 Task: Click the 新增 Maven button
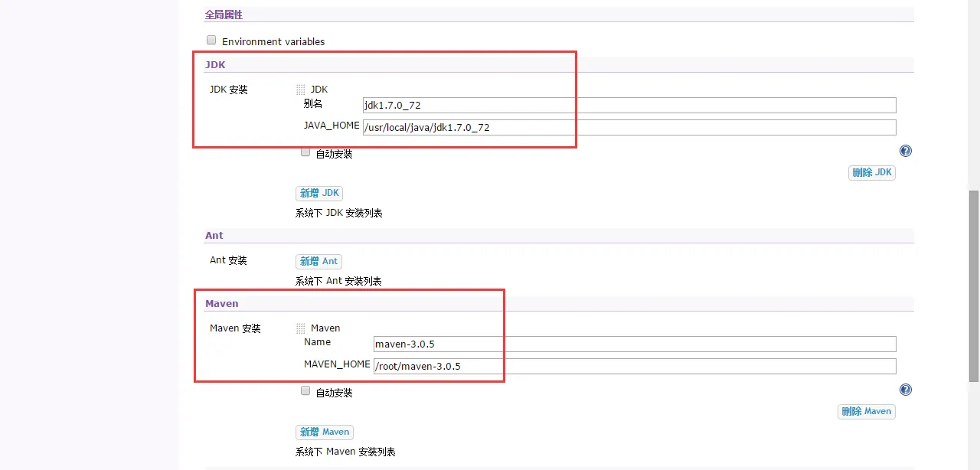(325, 432)
